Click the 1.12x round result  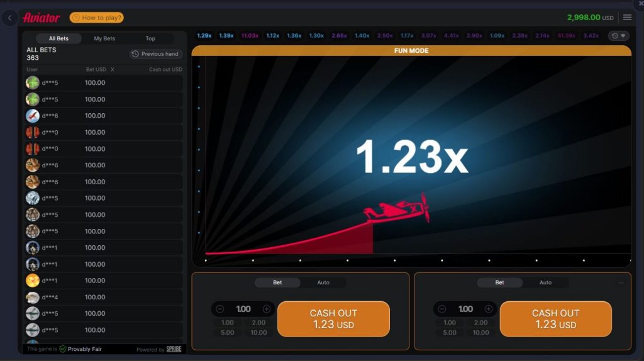273,36
